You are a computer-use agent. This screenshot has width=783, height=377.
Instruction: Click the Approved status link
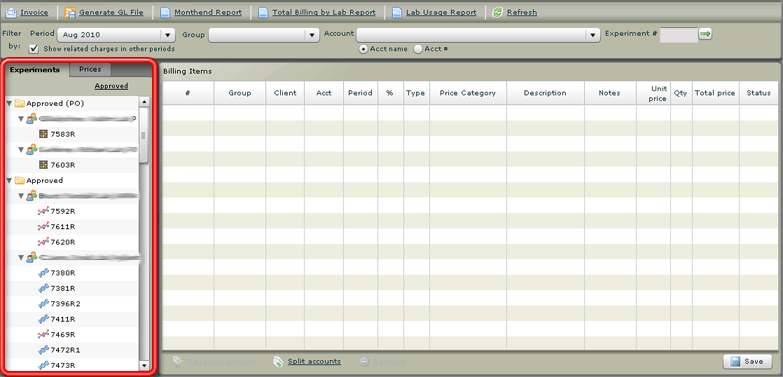coord(111,86)
